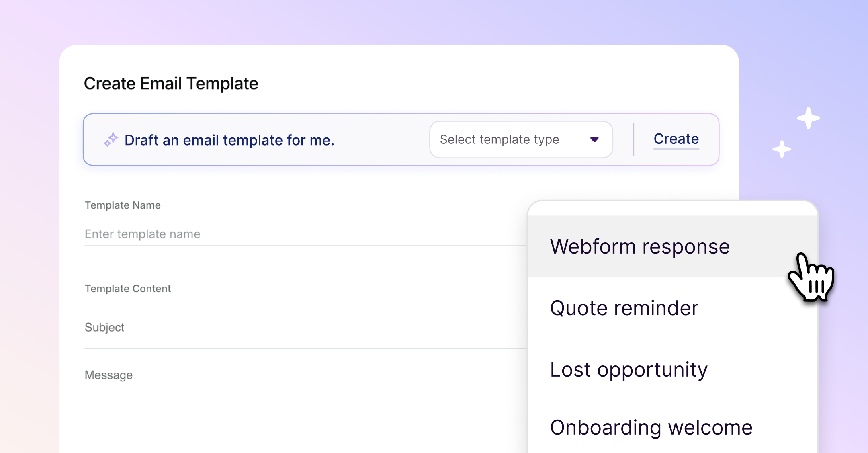Image resolution: width=868 pixels, height=453 pixels.
Task: Click into the Subject field
Action: click(281, 328)
